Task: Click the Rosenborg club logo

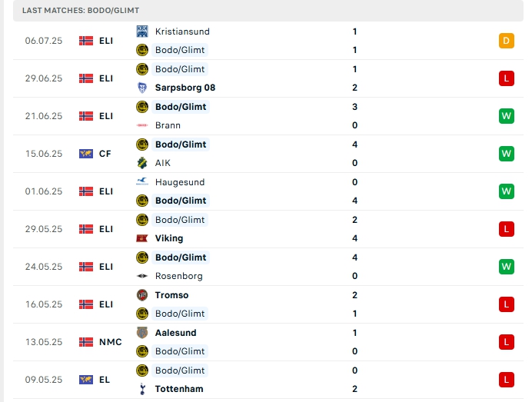Action: coord(142,276)
